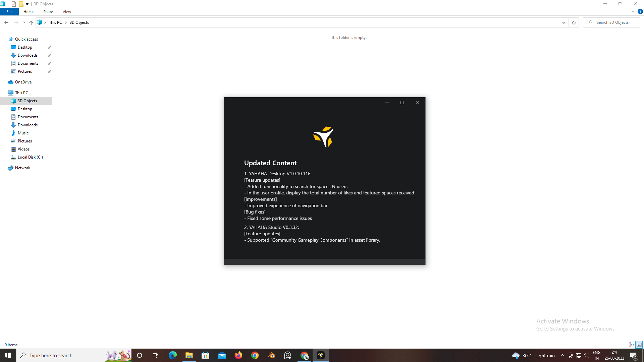
Task: Open the Microsoft Store from the taskbar
Action: tap(205, 355)
